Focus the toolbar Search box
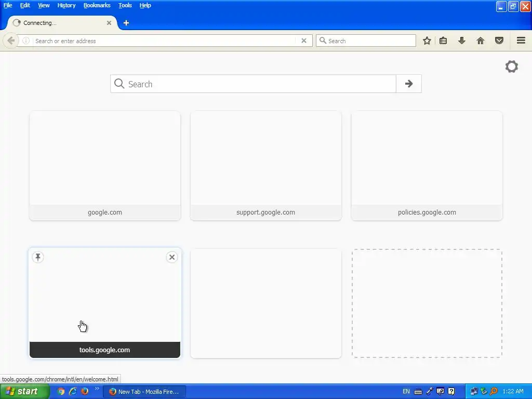Image resolution: width=532 pixels, height=399 pixels. [x=366, y=41]
